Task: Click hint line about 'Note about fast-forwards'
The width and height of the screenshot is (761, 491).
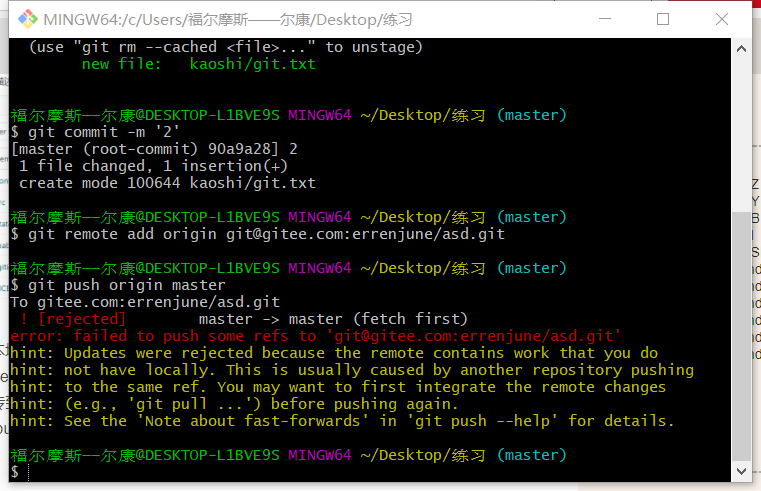Action: (x=342, y=421)
